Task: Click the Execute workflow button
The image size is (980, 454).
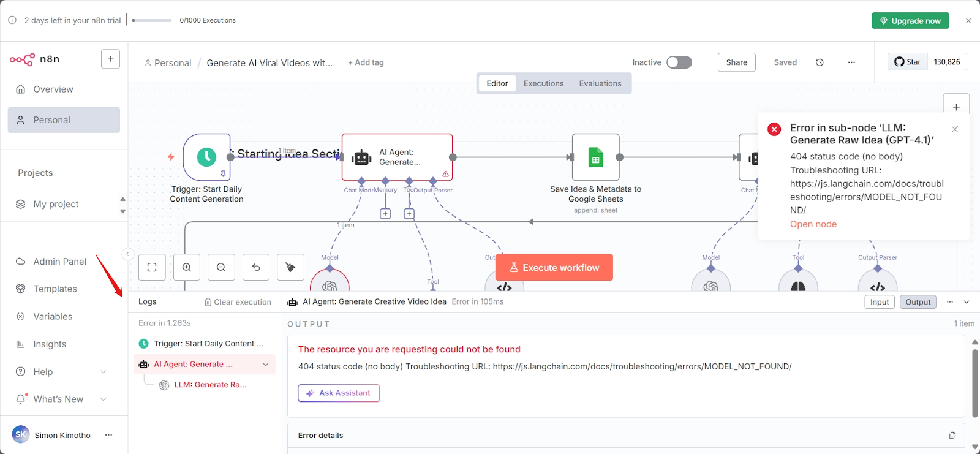Action: click(554, 268)
